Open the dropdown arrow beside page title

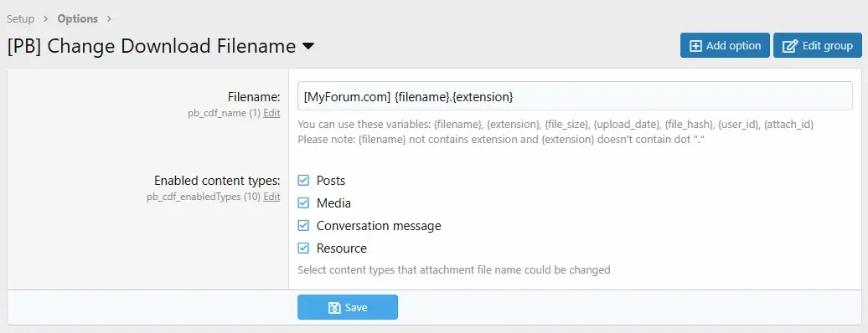(308, 46)
